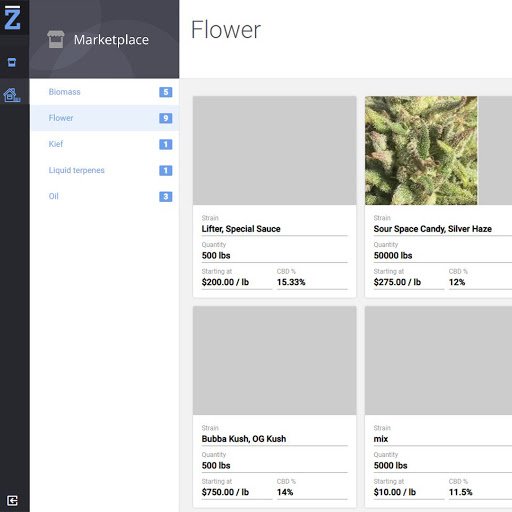
Task: Click the Z logo icon
Action: tap(12, 17)
